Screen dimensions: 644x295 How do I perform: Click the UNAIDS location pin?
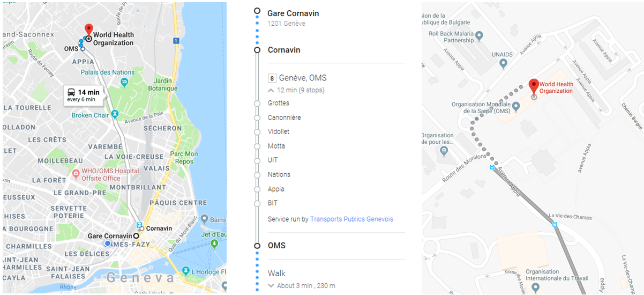point(503,63)
